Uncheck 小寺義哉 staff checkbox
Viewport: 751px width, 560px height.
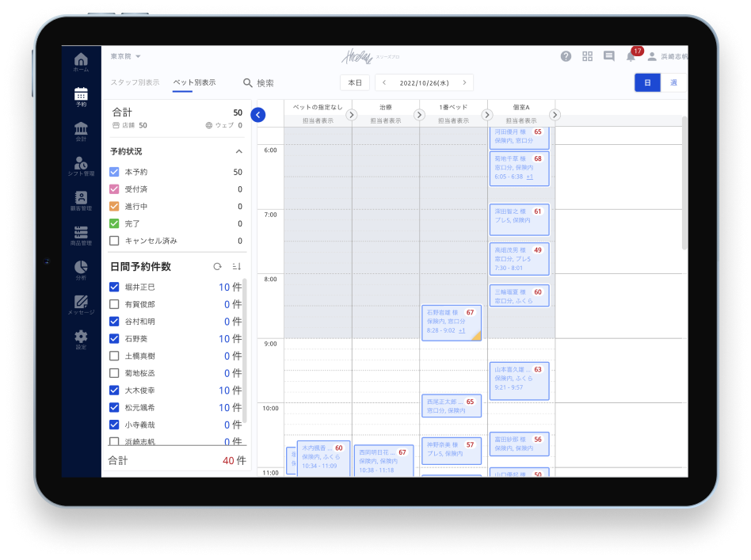[x=114, y=425]
